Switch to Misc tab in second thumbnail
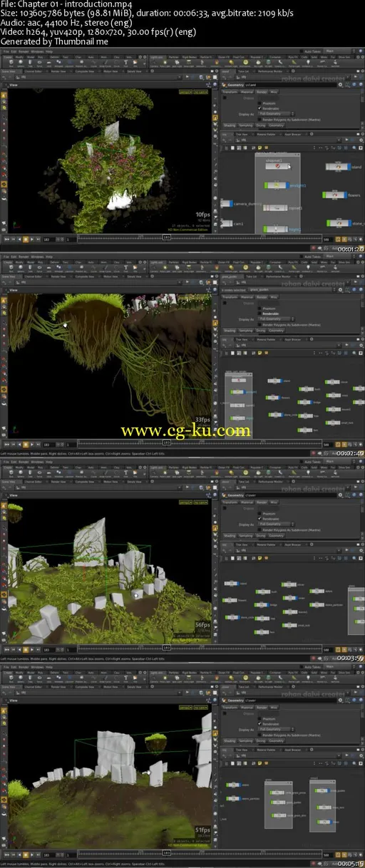 point(274,297)
